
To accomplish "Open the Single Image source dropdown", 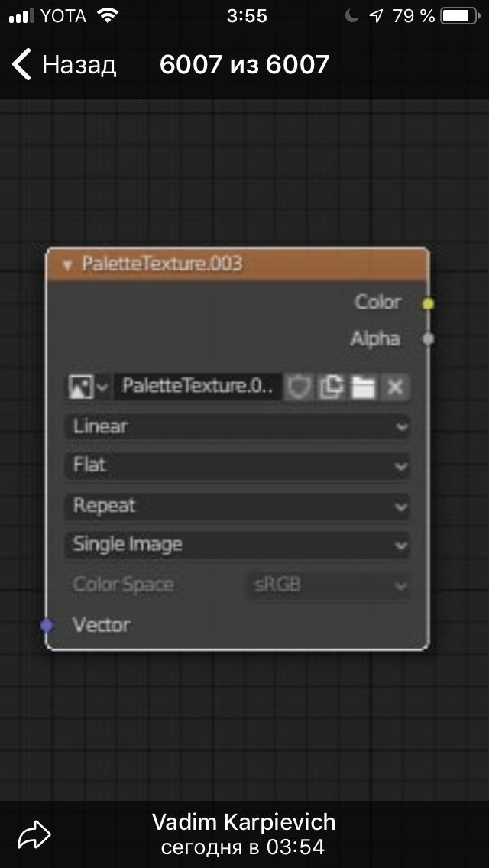I will pyautogui.click(x=238, y=545).
